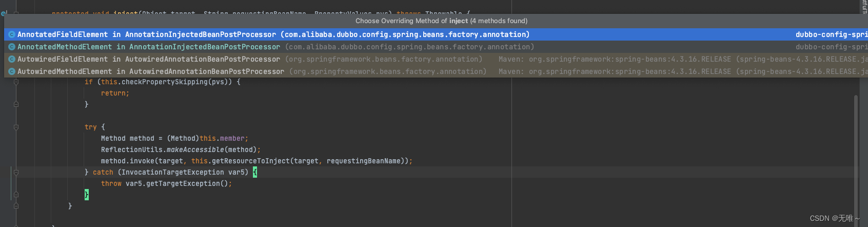The height and width of the screenshot is (227, 868).
Task: Click highlighted closing brace of catch block
Action: point(87,195)
